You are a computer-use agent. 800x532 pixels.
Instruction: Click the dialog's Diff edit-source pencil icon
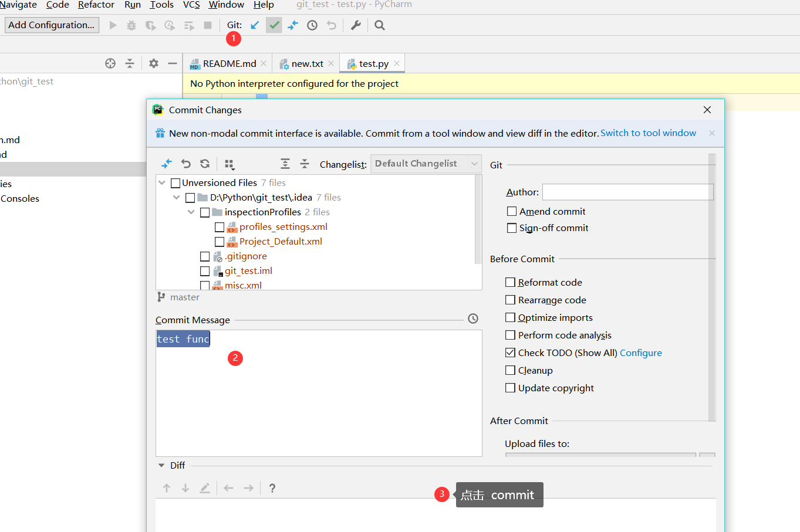point(205,488)
